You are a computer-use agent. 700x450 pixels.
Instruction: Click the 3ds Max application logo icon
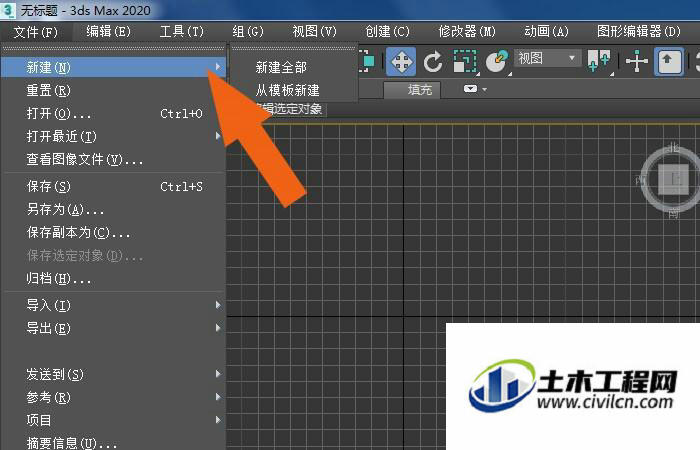coord(8,10)
